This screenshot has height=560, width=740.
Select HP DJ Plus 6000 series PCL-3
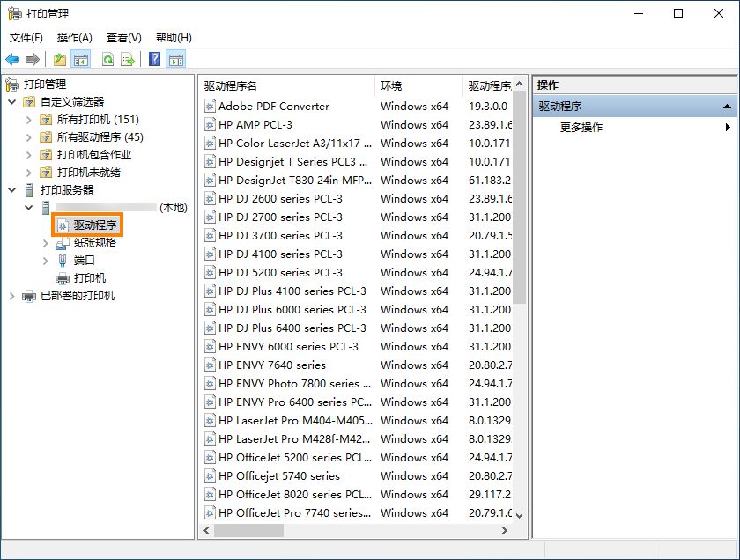358,309
